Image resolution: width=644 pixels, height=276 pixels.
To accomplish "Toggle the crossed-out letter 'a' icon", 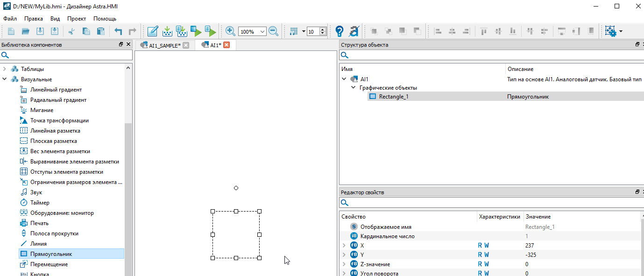I will 354,31.
